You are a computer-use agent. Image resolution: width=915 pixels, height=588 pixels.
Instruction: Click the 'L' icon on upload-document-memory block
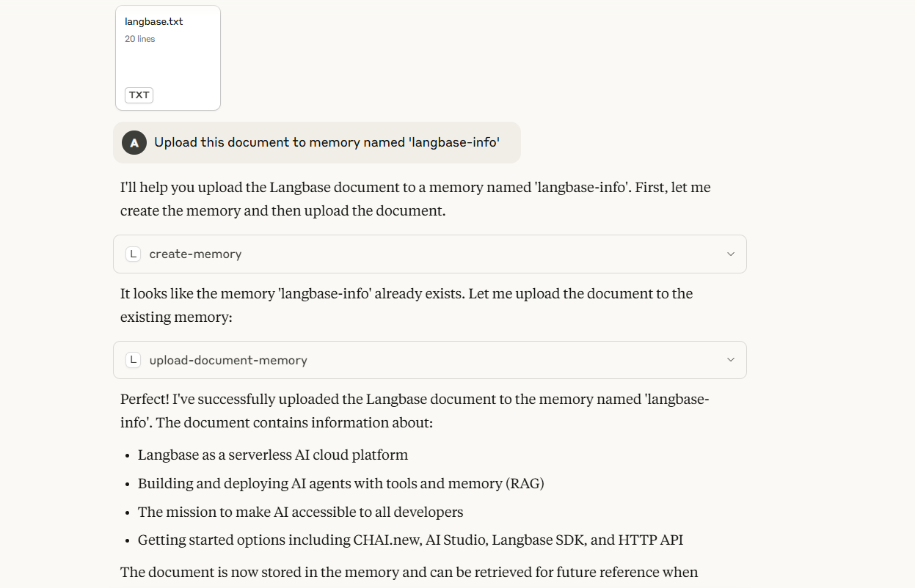coord(134,359)
